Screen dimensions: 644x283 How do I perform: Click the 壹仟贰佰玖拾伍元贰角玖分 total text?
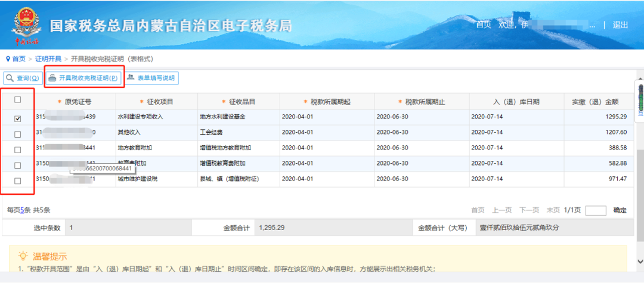point(520,228)
